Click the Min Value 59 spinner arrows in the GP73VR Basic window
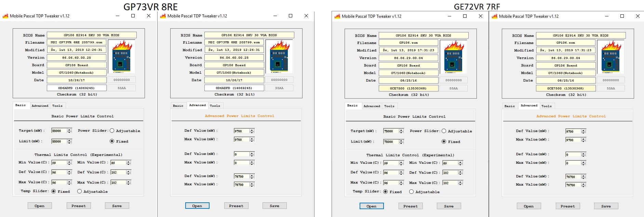Screen dimensions: 644x217 [x=69, y=163]
